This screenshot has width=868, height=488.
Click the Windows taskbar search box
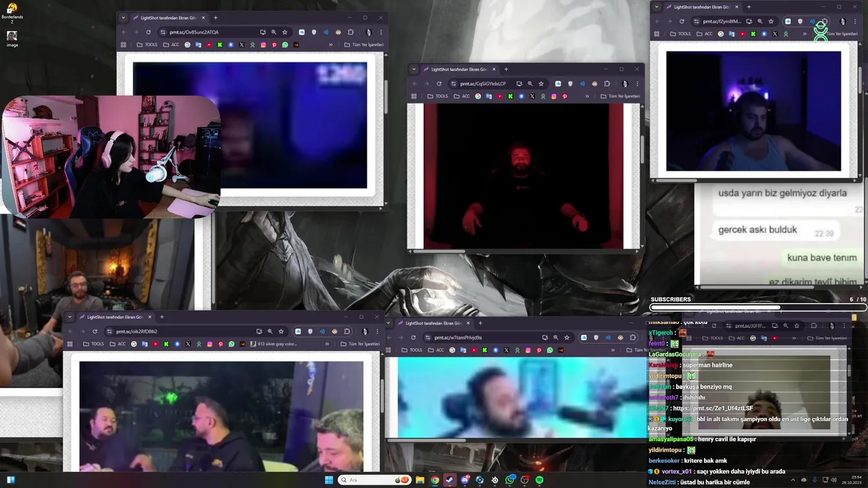tap(374, 480)
